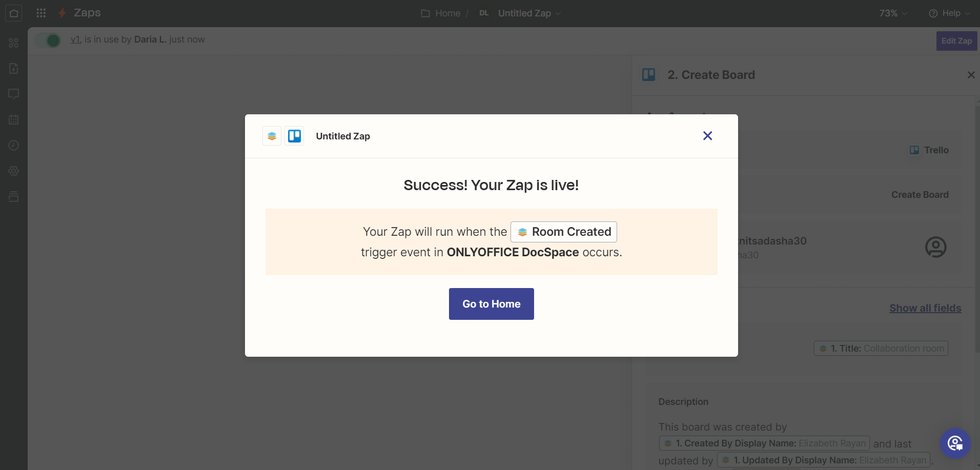
Task: Open the comments speech bubble icon
Action: (14, 94)
